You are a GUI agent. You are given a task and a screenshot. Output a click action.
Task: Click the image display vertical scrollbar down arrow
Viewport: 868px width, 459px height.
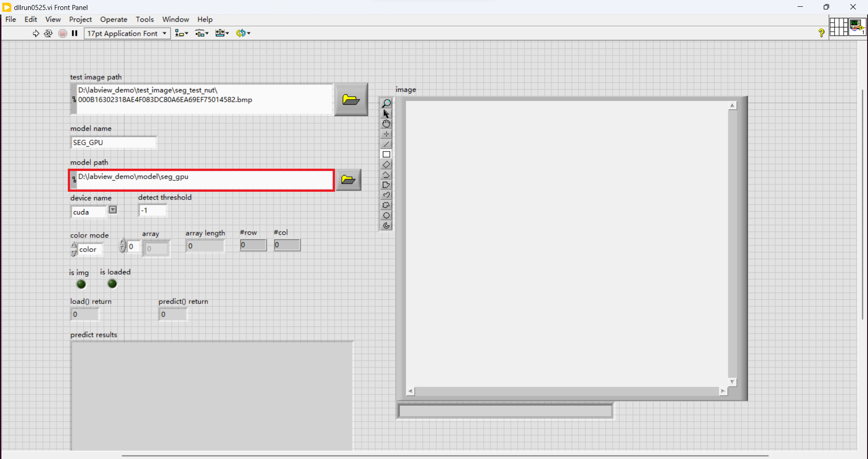click(x=732, y=382)
